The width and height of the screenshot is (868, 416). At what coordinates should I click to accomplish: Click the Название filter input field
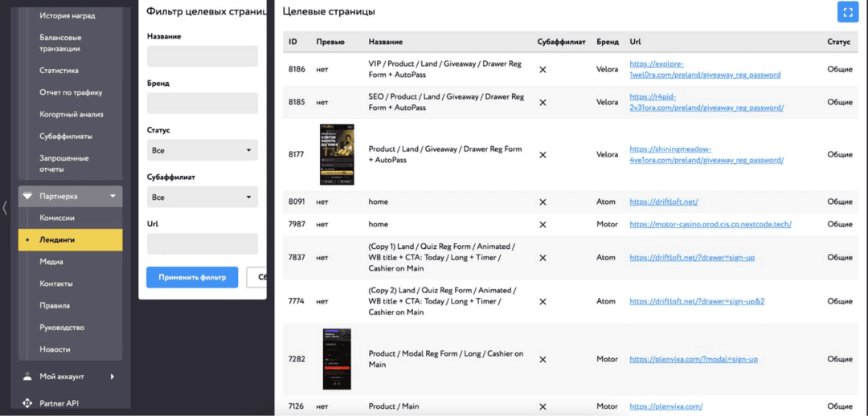click(203, 56)
